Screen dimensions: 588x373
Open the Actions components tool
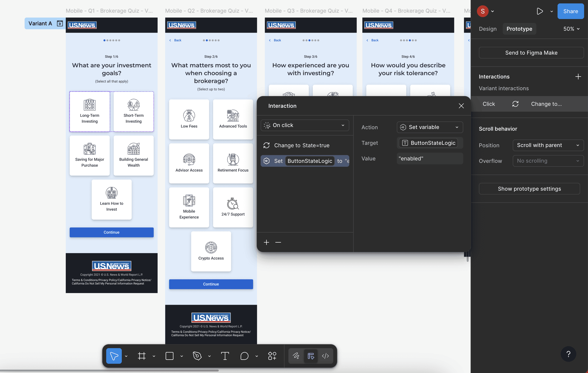click(x=272, y=356)
